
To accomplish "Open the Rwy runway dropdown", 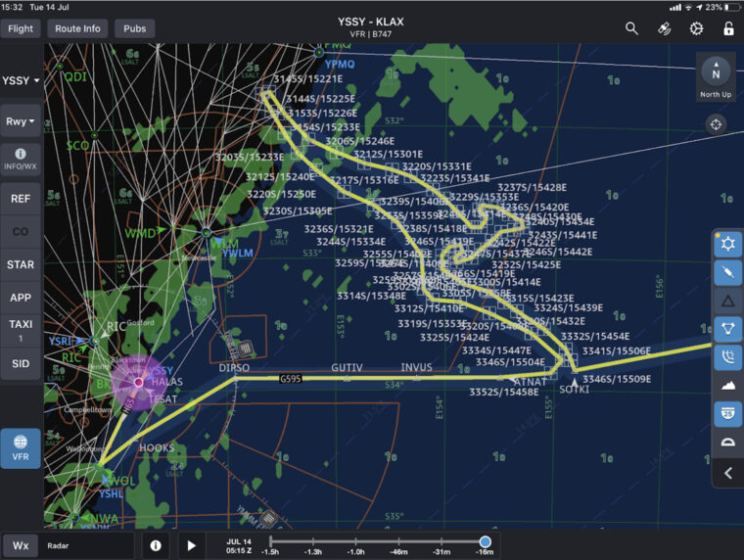I will (x=21, y=121).
